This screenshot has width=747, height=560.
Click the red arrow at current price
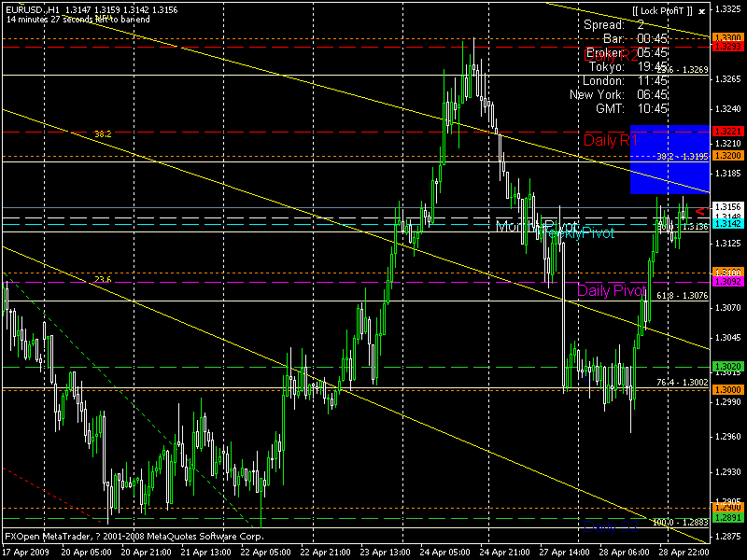(x=699, y=212)
